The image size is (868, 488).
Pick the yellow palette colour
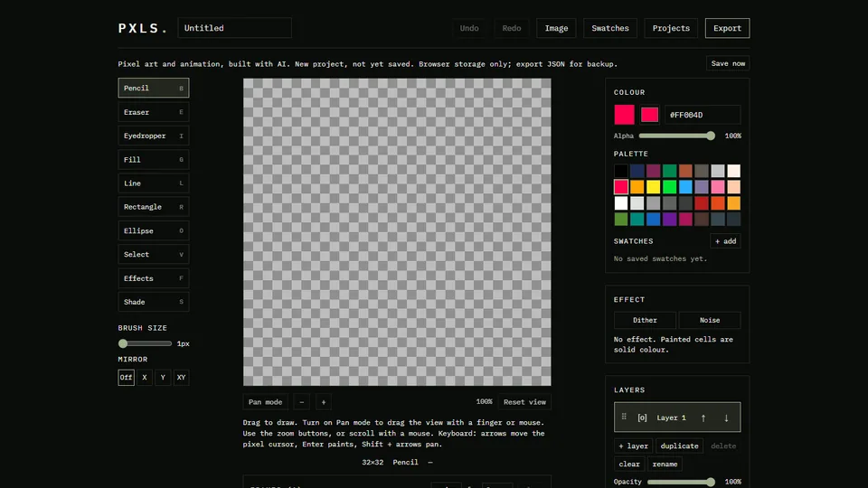point(653,187)
